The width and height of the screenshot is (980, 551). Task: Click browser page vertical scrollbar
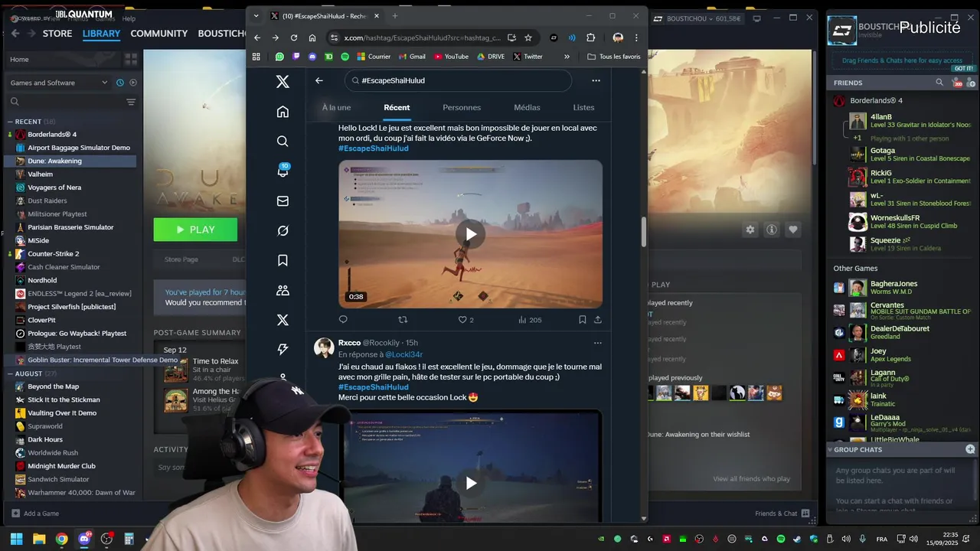(644, 232)
